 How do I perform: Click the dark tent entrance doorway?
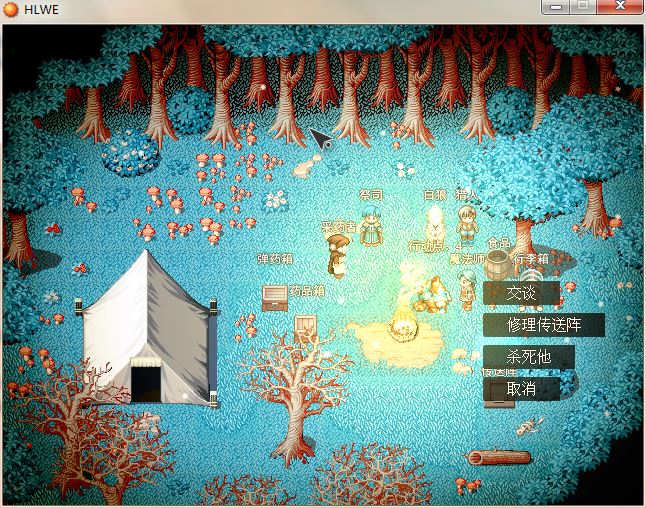[x=146, y=384]
